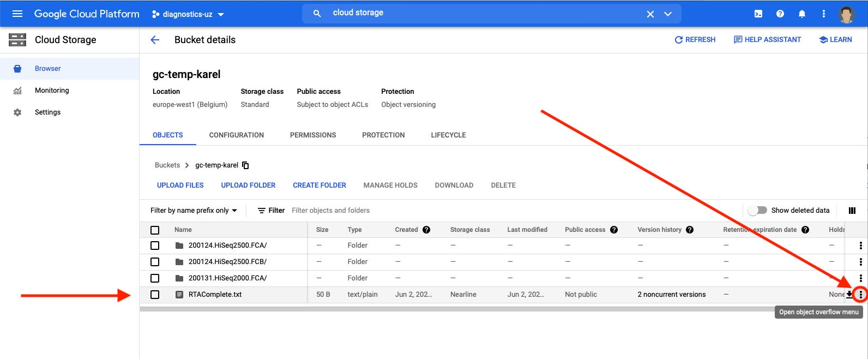Image resolution: width=868 pixels, height=359 pixels.
Task: Expand Filter by name prefix only dropdown
Action: (x=194, y=211)
